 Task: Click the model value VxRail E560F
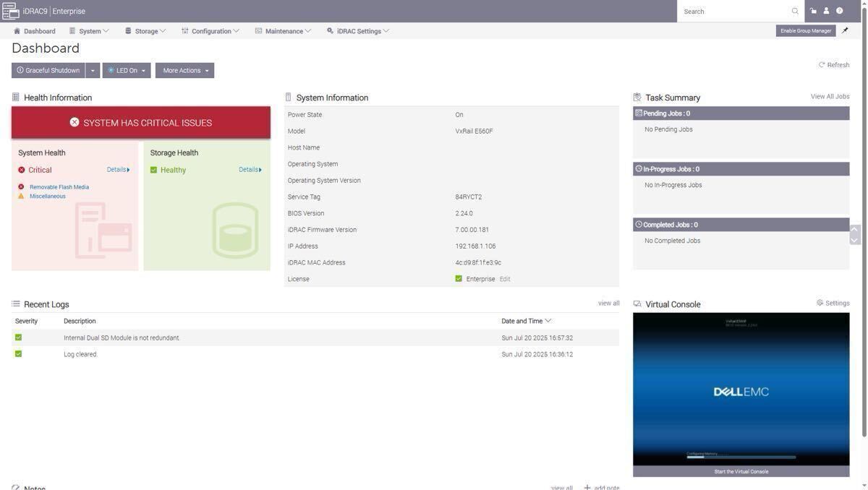coord(474,132)
